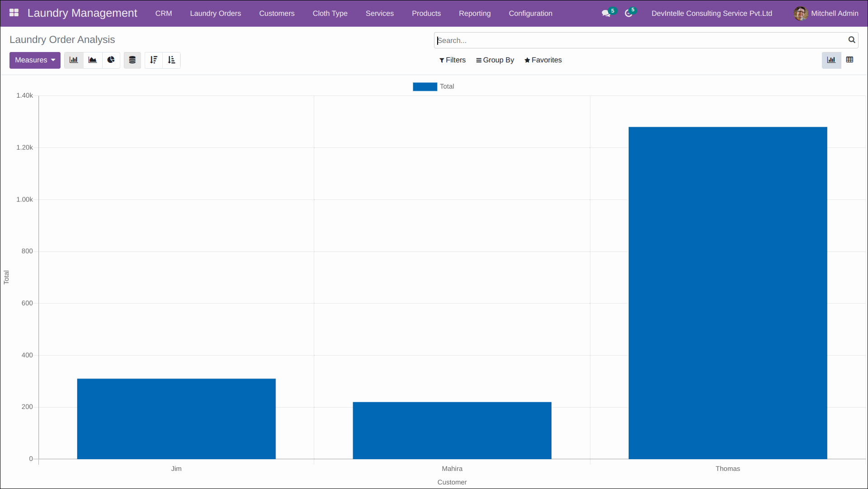The height and width of the screenshot is (489, 868).
Task: Open the Filters panel
Action: [452, 60]
